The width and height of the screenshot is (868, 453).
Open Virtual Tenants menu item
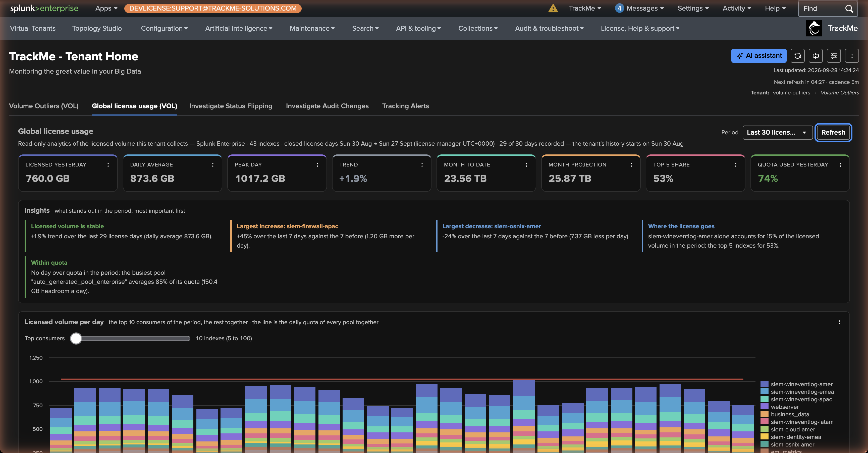[x=33, y=28]
